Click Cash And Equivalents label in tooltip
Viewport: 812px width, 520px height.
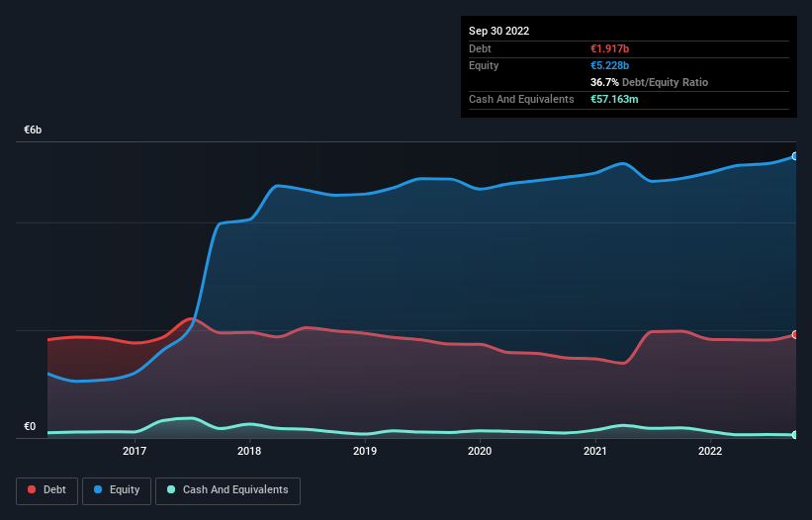(x=521, y=99)
